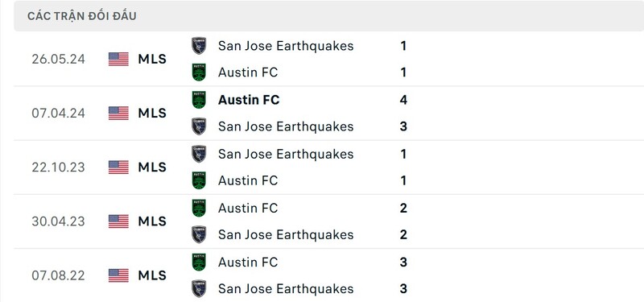644x302 pixels.
Task: Open Austin FC name in 22.10.23 match
Action: pos(248,180)
